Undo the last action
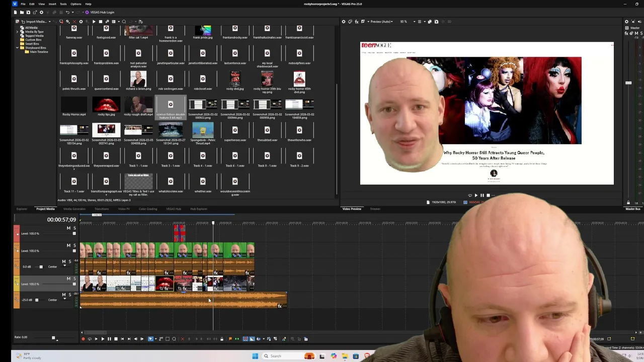 pos(67,12)
